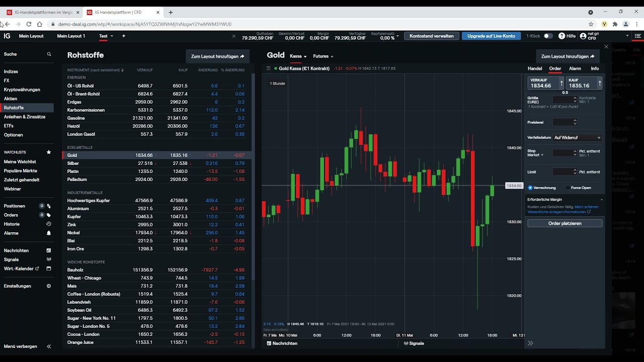This screenshot has width=644, height=362.
Task: Open the list panel icon at top right
Action: click(x=638, y=36)
